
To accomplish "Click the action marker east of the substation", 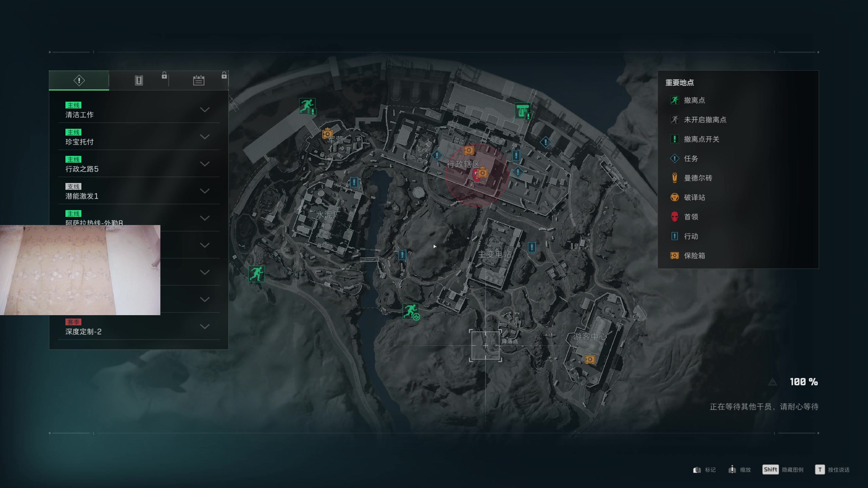I will tap(532, 247).
